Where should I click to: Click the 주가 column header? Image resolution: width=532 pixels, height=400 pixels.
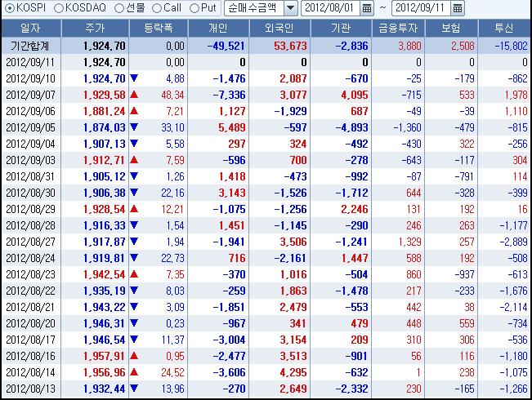[x=95, y=28]
